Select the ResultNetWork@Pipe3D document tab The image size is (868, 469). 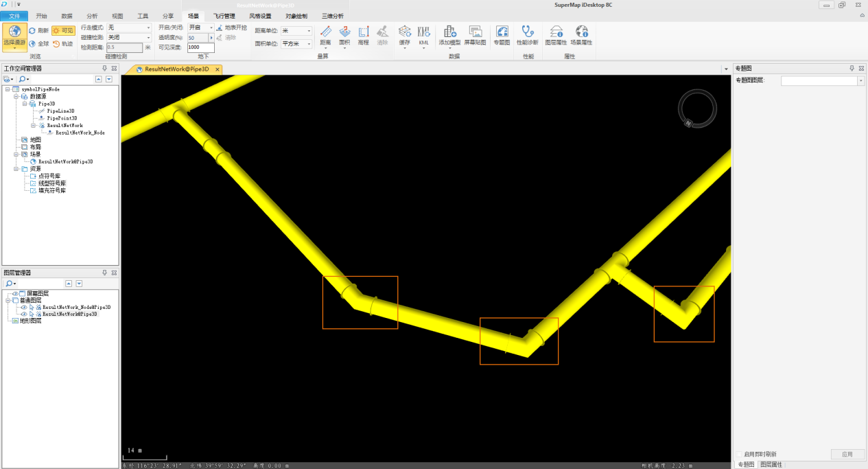tap(176, 69)
